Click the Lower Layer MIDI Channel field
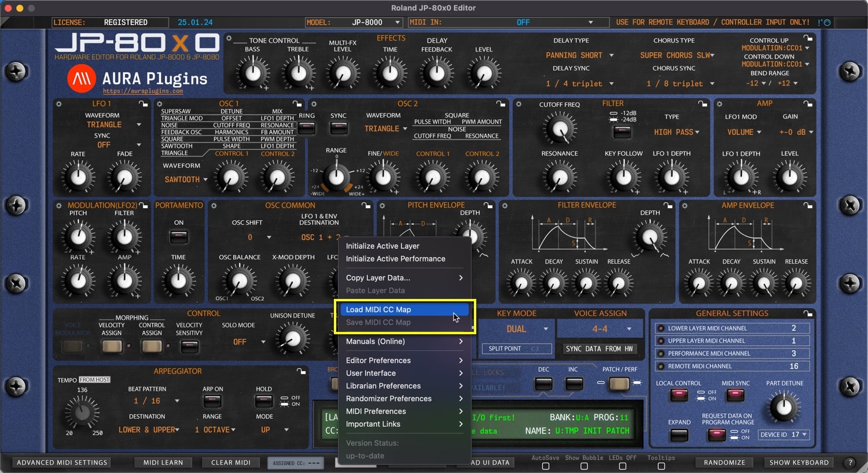This screenshot has width=868, height=473. click(732, 328)
